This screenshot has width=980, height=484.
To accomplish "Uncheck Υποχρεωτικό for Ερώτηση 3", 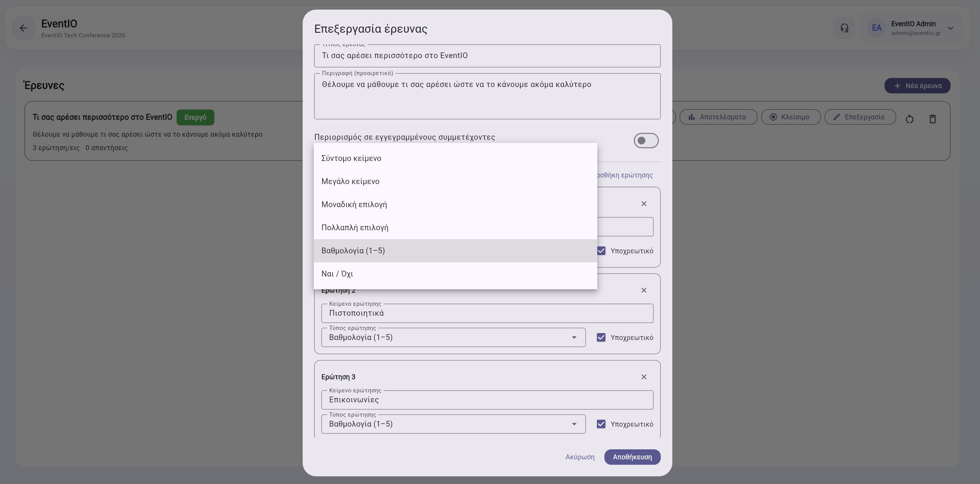I will pyautogui.click(x=601, y=424).
